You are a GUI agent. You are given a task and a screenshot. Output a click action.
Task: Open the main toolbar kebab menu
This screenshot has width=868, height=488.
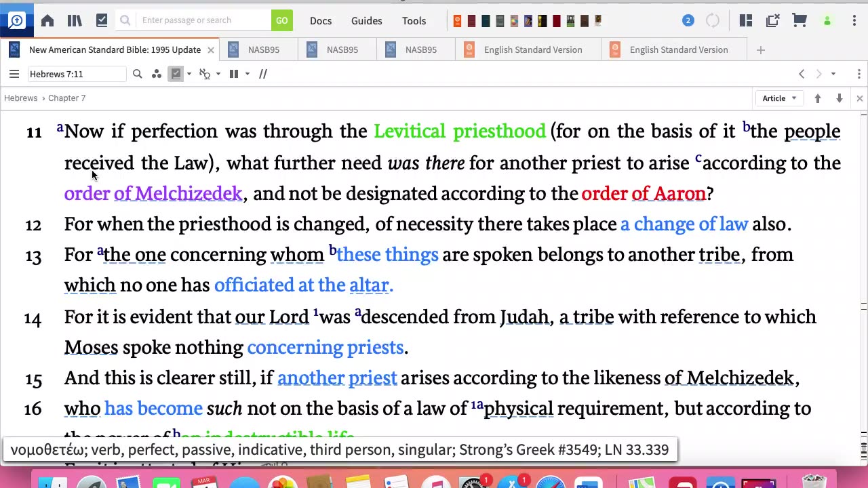click(854, 20)
